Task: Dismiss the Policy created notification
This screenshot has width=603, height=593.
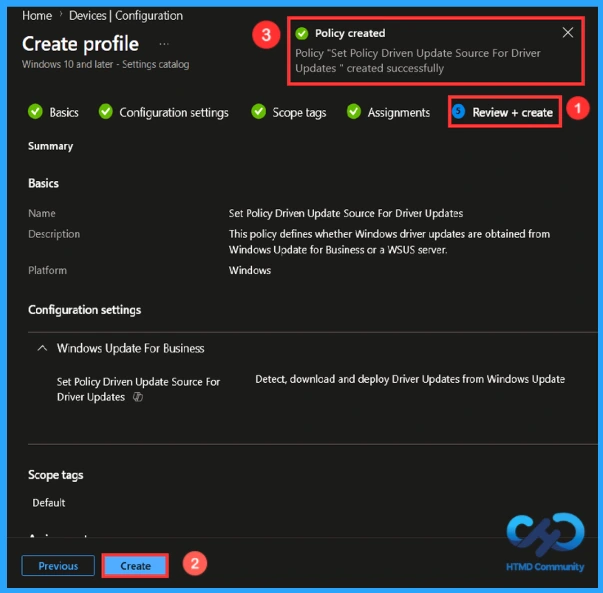Action: pos(568,33)
